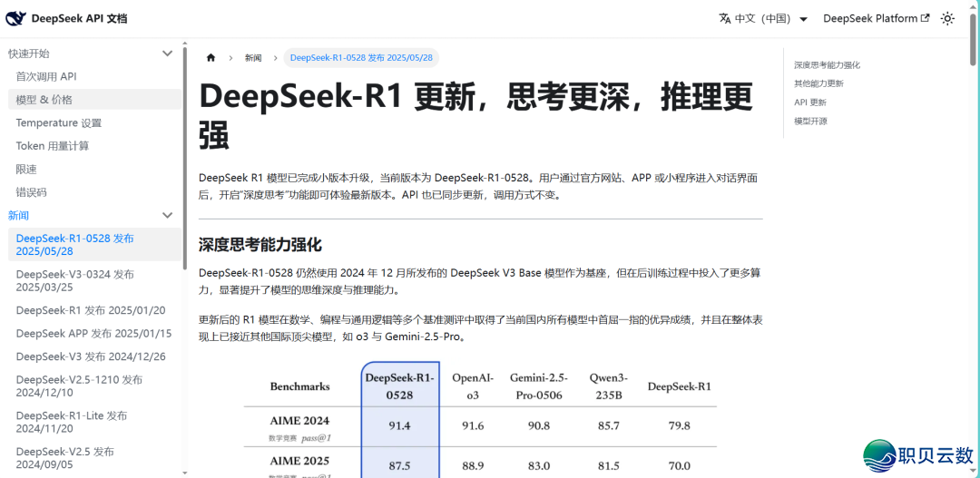Toggle the light/dark theme sun icon
This screenshot has height=478, width=980.
click(x=947, y=19)
